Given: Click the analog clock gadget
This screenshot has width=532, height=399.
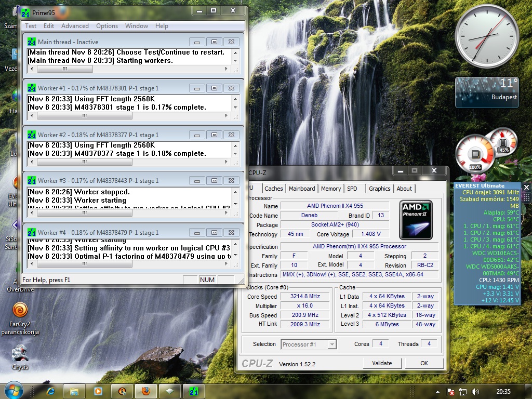Looking at the screenshot, I should pyautogui.click(x=487, y=37).
